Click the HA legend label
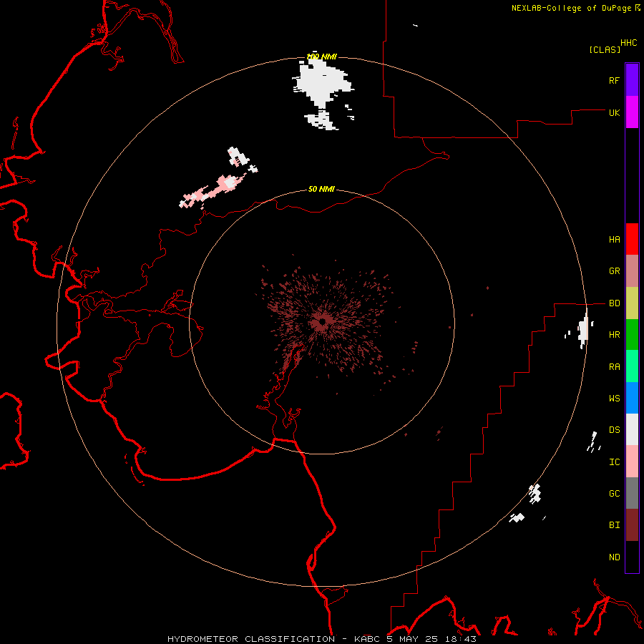 point(614,240)
